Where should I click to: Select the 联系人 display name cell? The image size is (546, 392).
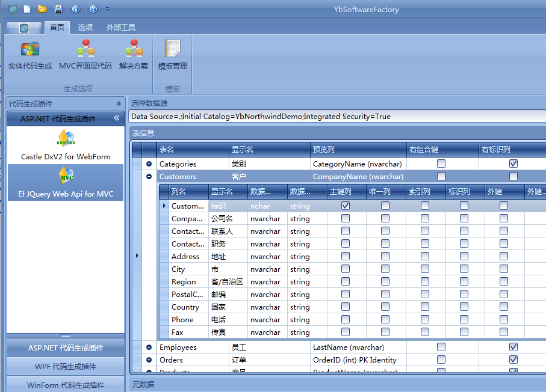tap(228, 231)
